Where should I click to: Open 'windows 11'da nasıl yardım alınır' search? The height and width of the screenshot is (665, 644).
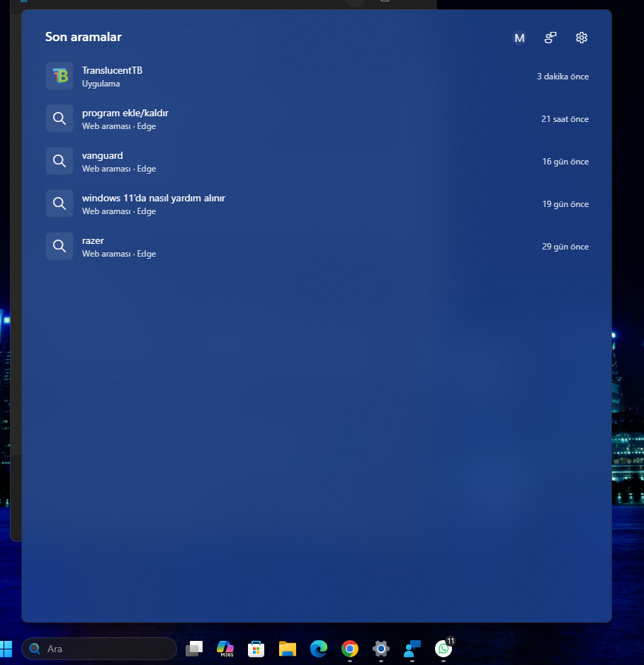pyautogui.click(x=317, y=204)
